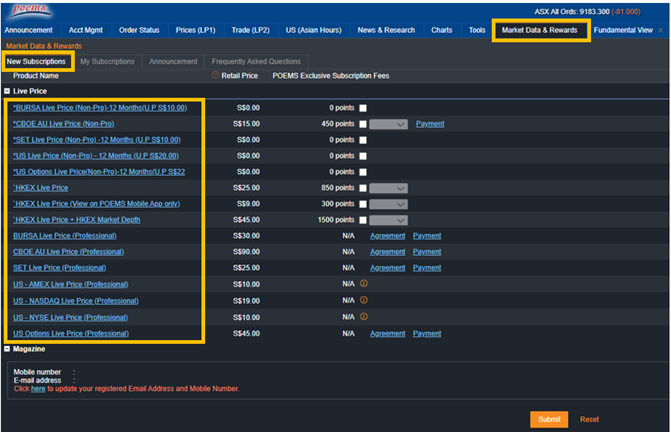
Task: Open the Charts tab
Action: [441, 31]
